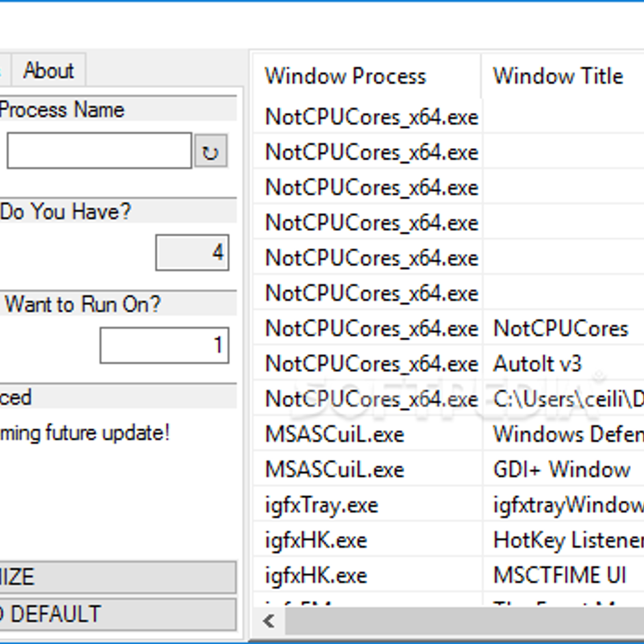
Task: Select row with title AutoIt v3
Action: tap(448, 364)
